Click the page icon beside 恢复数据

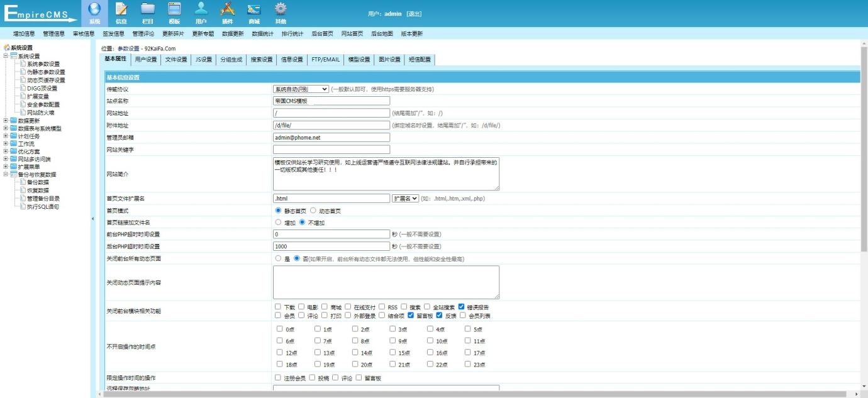23,190
